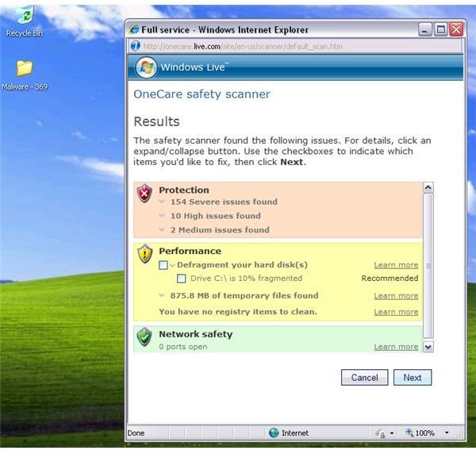Viewport: 476px width, 458px height.
Task: Click the results list scrollbar thumb
Action: [428, 266]
